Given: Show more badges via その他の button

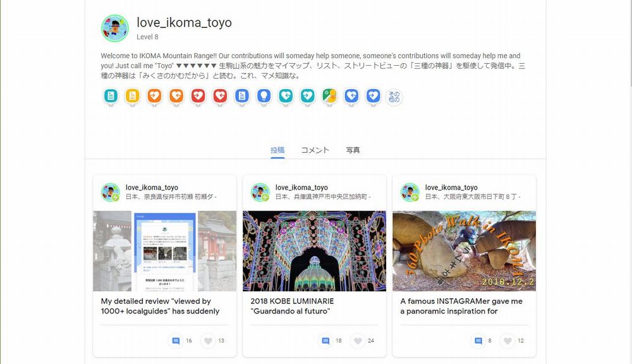Looking at the screenshot, I should tap(394, 97).
